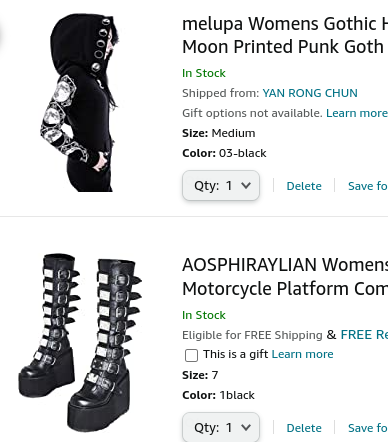
Task: Open Learn more beside Gift options not available
Action: tap(357, 113)
